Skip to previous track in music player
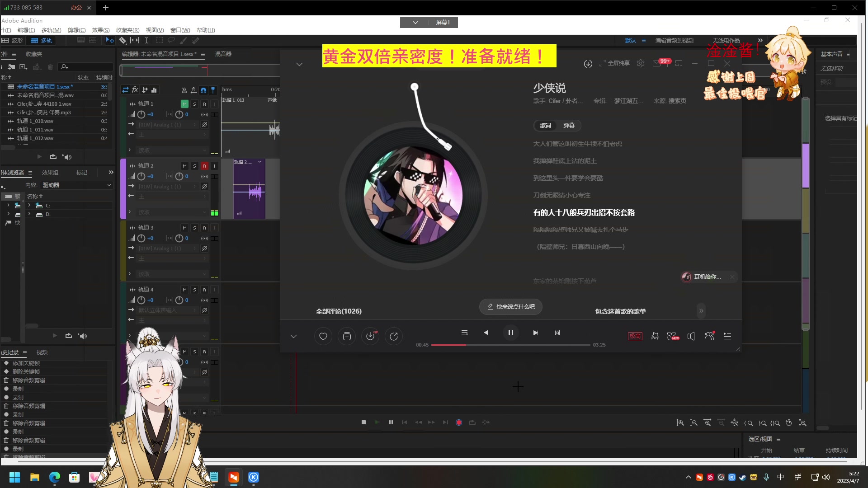The width and height of the screenshot is (868, 488). 486,333
